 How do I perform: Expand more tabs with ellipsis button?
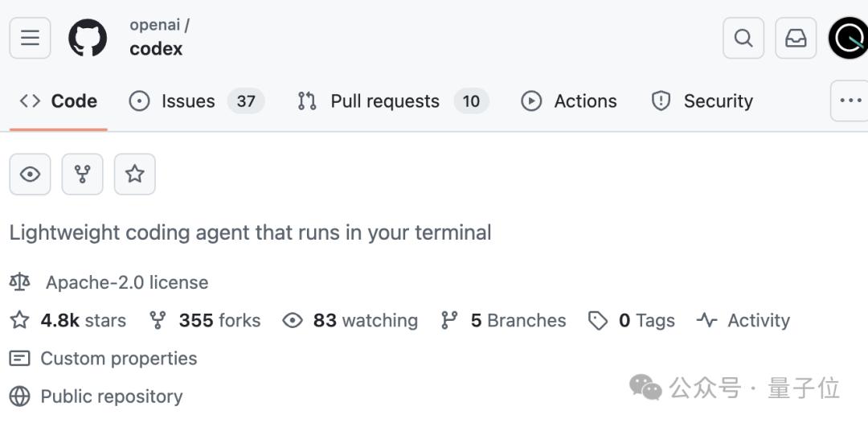click(850, 101)
